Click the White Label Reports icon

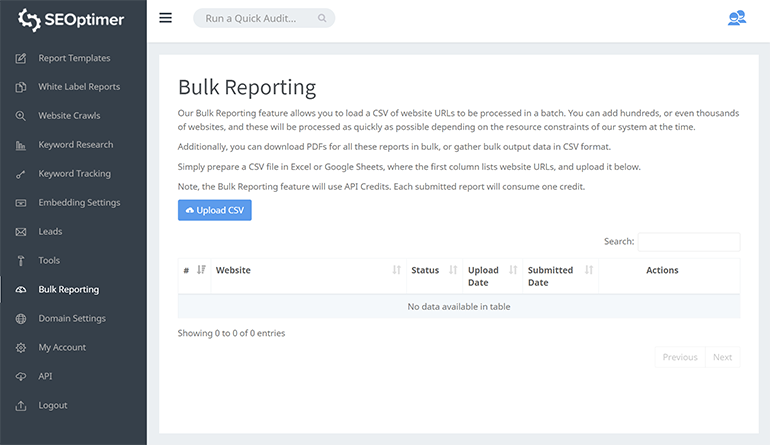pyautogui.click(x=20, y=87)
